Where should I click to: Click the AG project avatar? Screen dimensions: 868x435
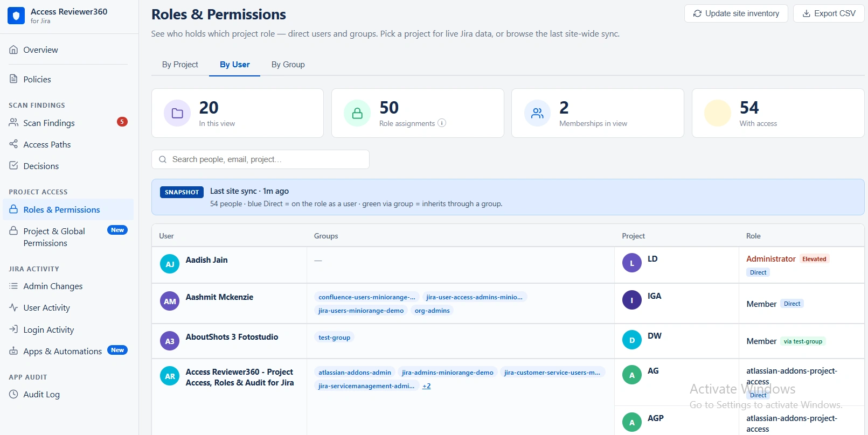click(632, 375)
